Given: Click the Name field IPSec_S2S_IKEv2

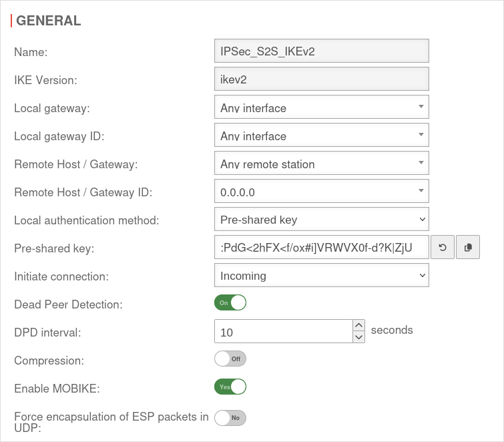Looking at the screenshot, I should click(321, 51).
